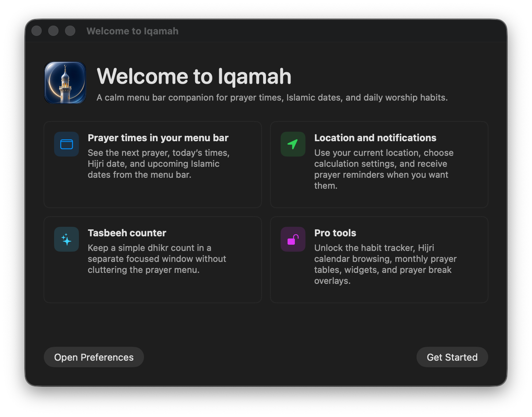Minimize the Welcome to Iqamah window
The image size is (532, 417).
(53, 31)
